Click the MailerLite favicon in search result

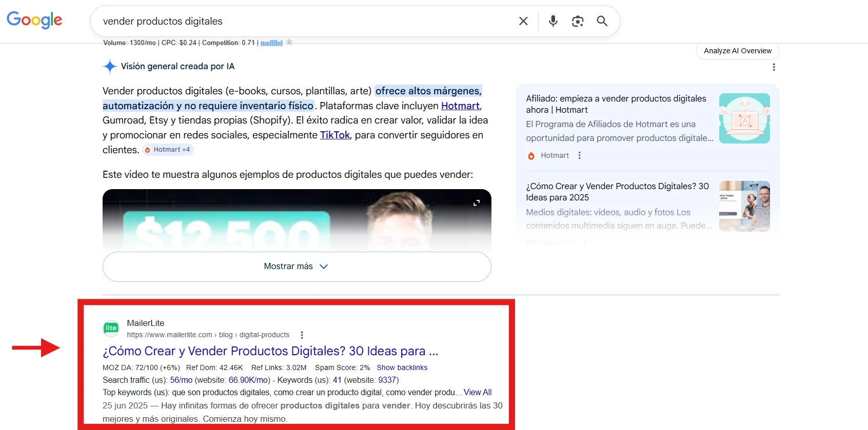tap(111, 329)
